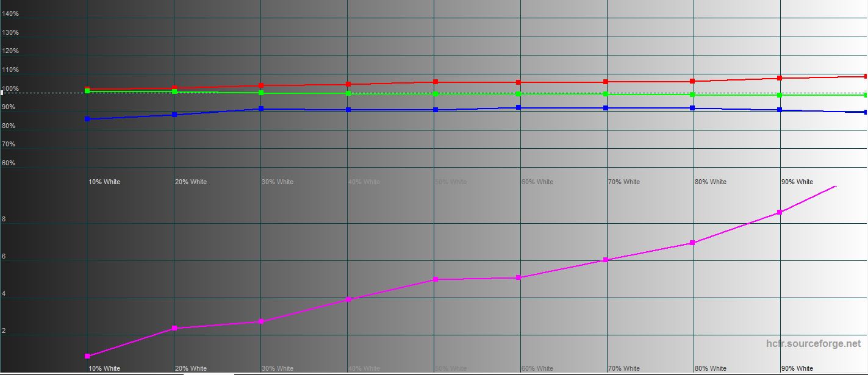
Task: Select the magenta delta point at 50% White
Action: pos(436,279)
